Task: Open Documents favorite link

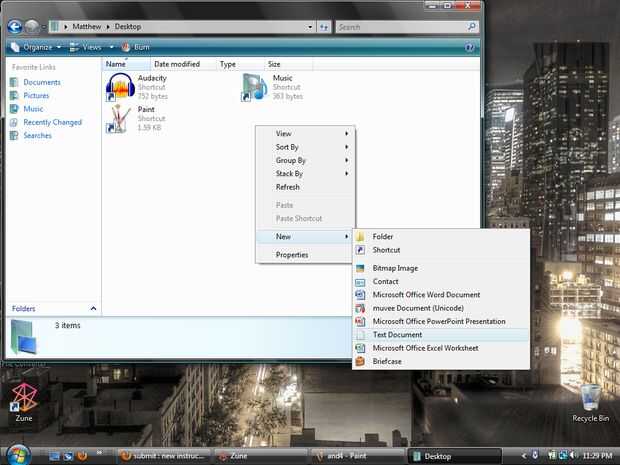Action: coord(42,82)
